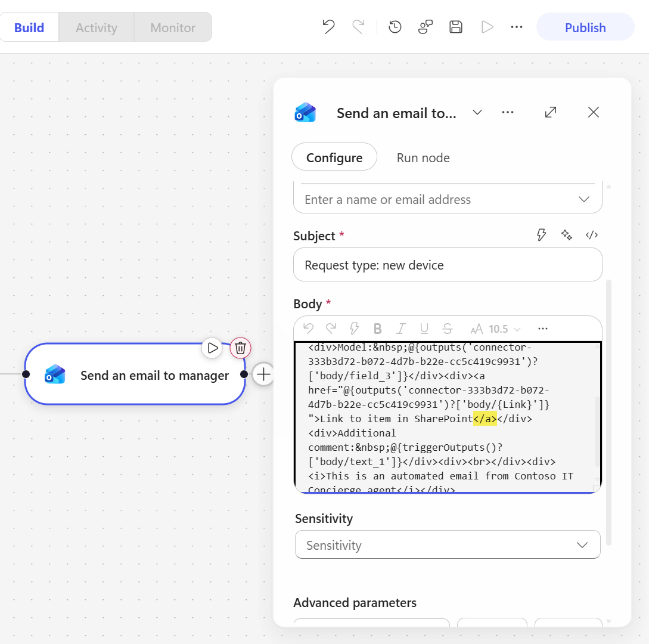Toggle strikethrough formatting in Body
The height and width of the screenshot is (644, 649).
[447, 329]
